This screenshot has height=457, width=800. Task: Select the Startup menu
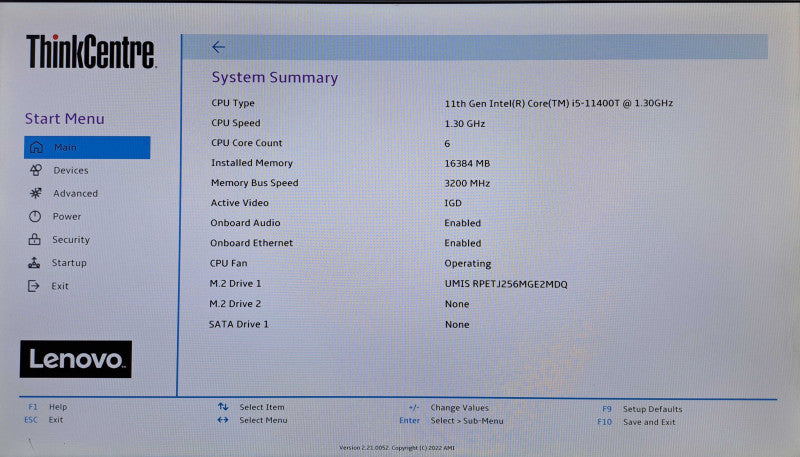(69, 263)
